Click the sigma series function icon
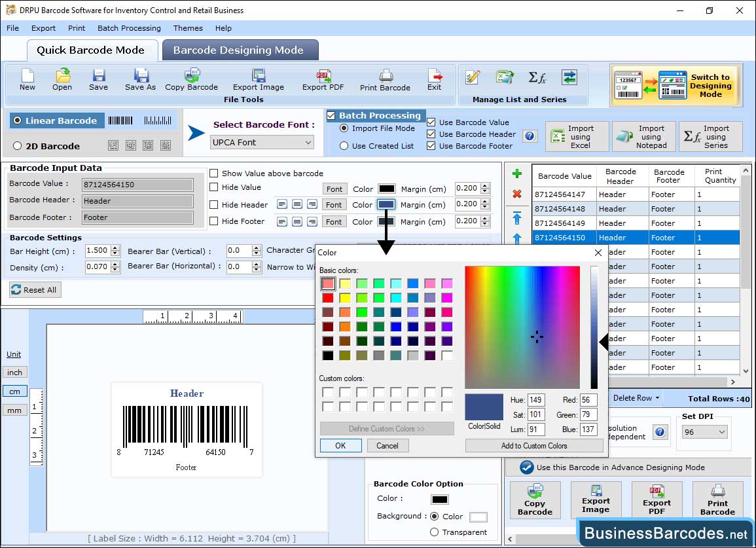The width and height of the screenshot is (756, 548). tap(537, 77)
